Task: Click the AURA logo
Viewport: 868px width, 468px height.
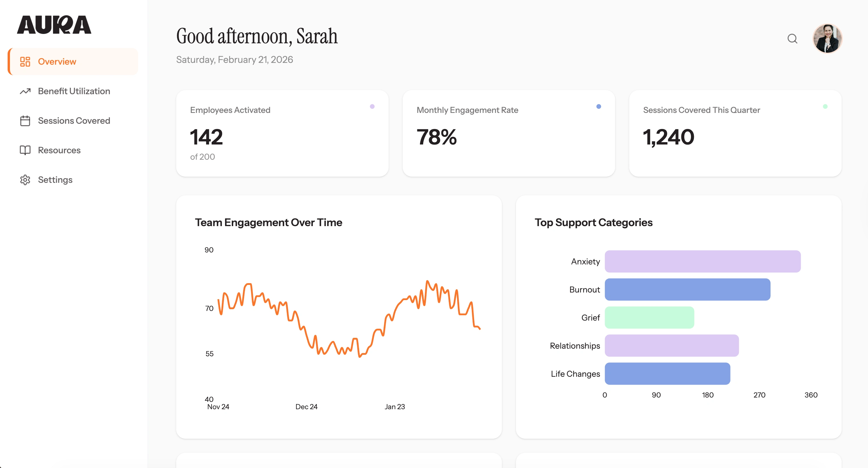Action: (x=54, y=25)
